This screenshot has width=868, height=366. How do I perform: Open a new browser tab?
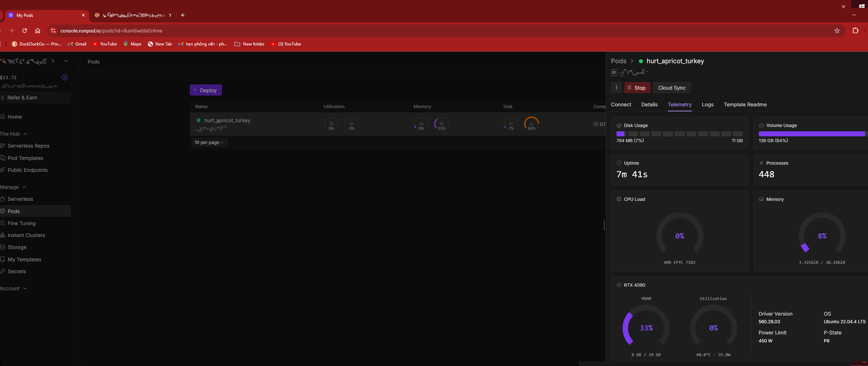coord(183,15)
